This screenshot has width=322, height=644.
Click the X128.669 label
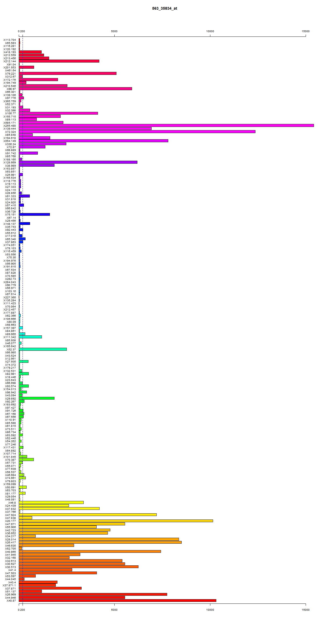point(10,162)
